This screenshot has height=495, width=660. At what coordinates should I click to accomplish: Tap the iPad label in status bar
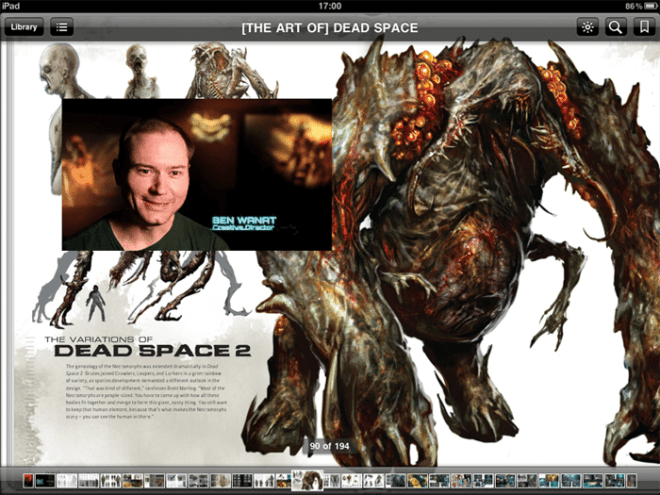[11, 6]
